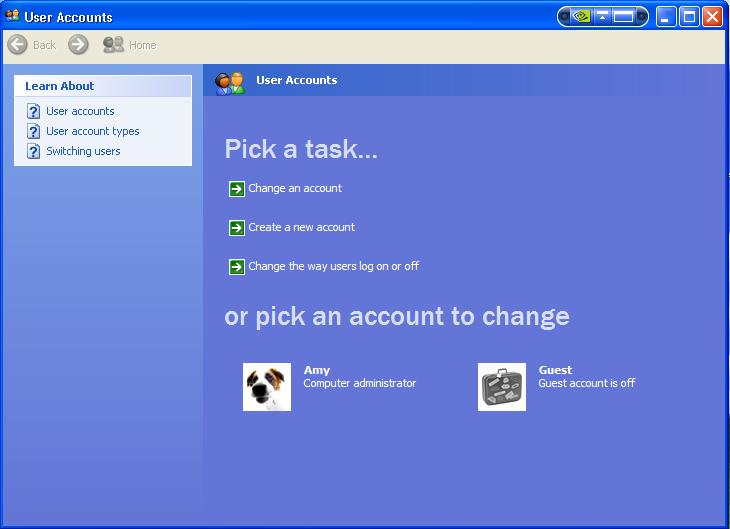Maximize the User Accounts window
The width and height of the screenshot is (730, 529).
pyautogui.click(x=689, y=17)
